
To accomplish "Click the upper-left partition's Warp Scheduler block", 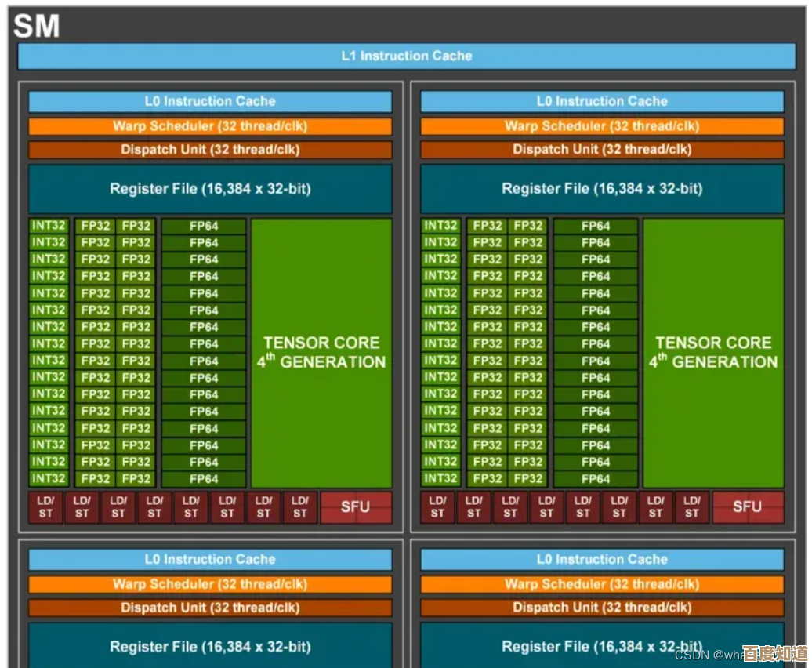I will (210, 126).
